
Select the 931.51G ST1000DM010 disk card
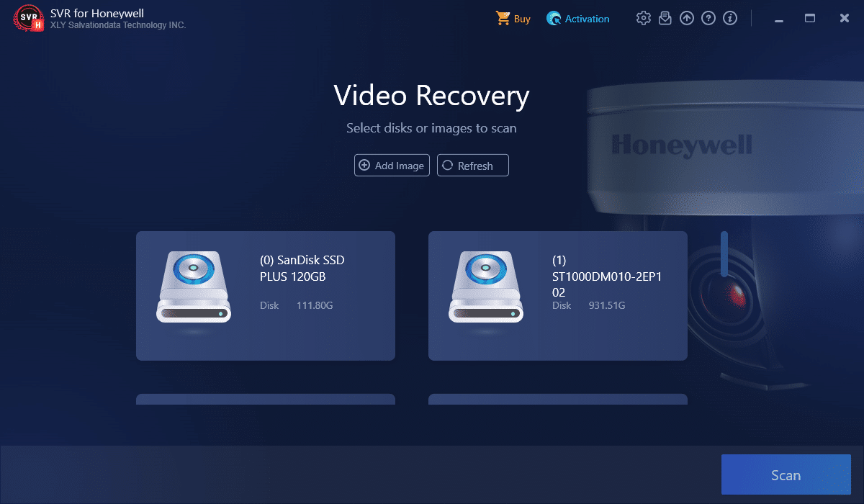point(557,295)
